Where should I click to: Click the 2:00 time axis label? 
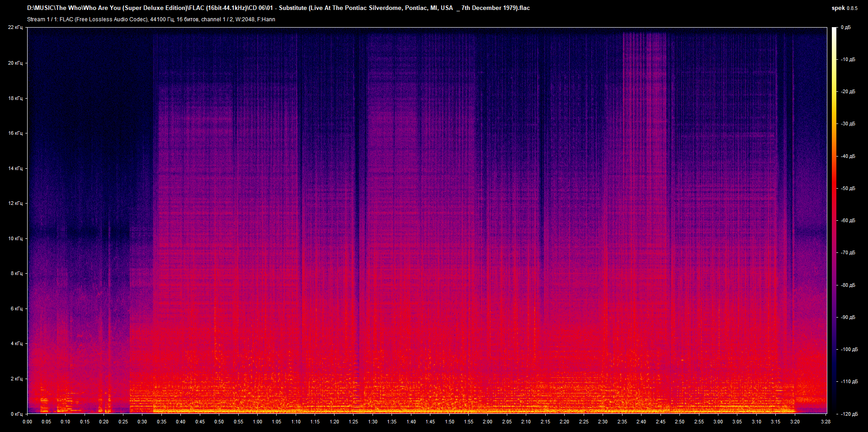click(487, 422)
